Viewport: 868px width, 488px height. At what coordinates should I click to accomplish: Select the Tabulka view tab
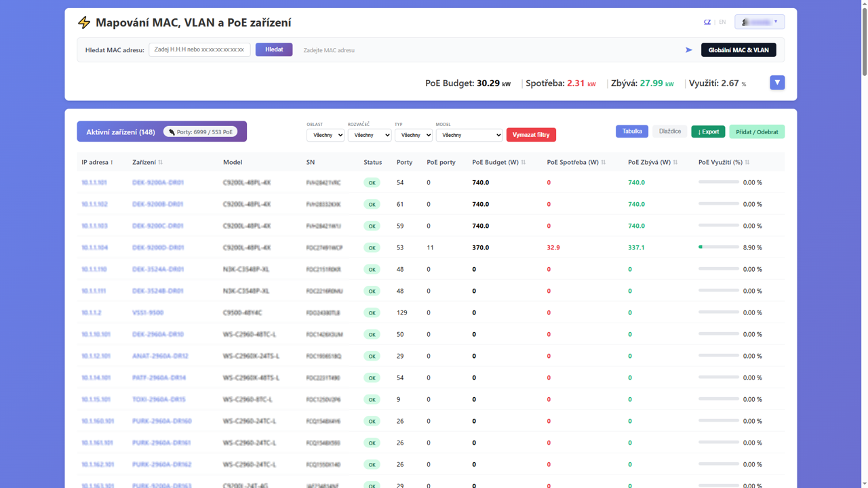(632, 131)
